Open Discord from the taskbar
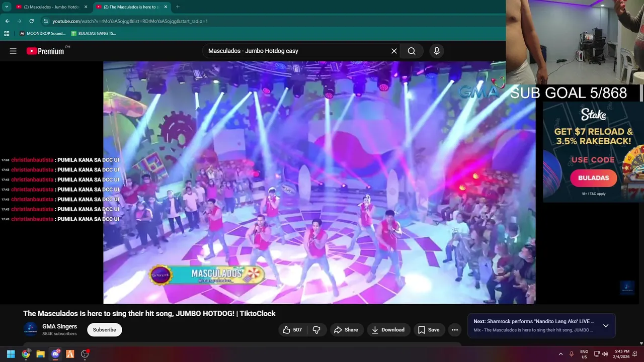This screenshot has width=644, height=362. point(55,354)
